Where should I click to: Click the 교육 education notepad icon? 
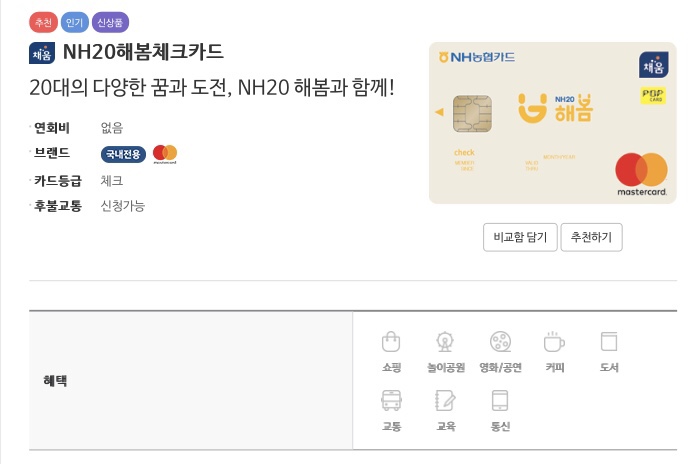point(446,401)
